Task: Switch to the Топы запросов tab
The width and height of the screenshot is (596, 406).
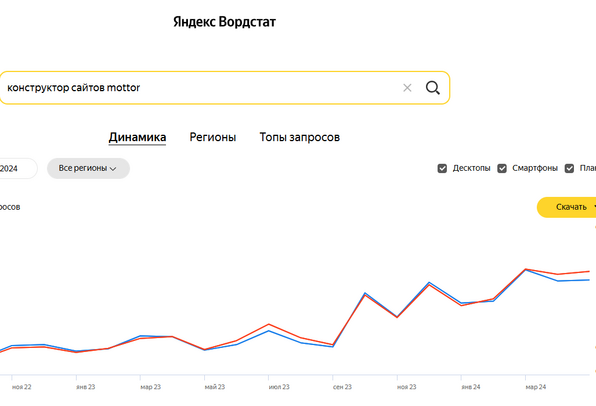Action: tap(300, 137)
